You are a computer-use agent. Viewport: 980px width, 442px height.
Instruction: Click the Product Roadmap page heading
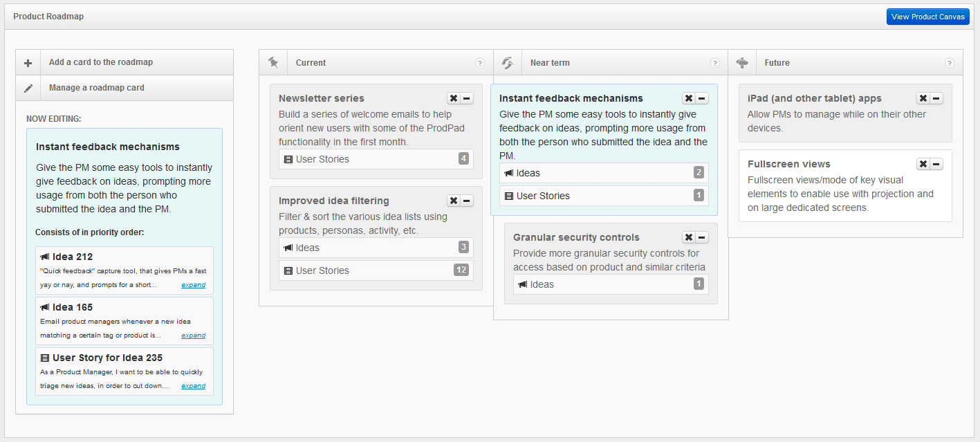[48, 16]
